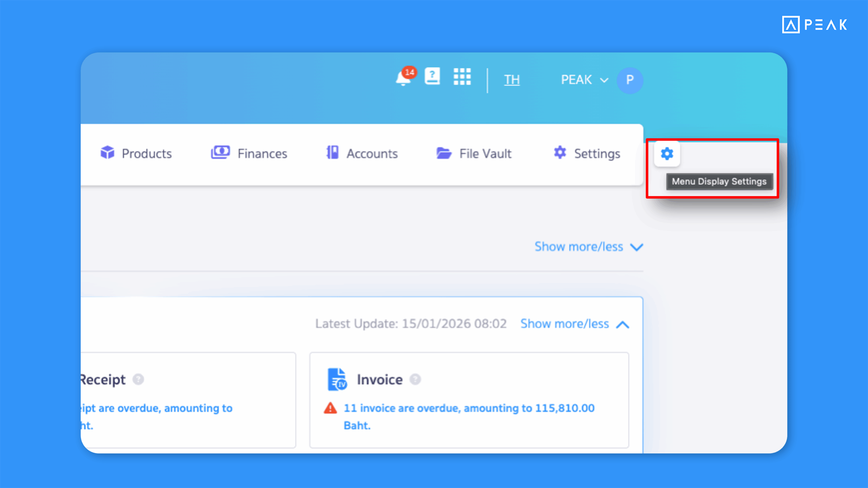Viewport: 868px width, 488px height.
Task: Open the Products menu
Action: tap(136, 154)
